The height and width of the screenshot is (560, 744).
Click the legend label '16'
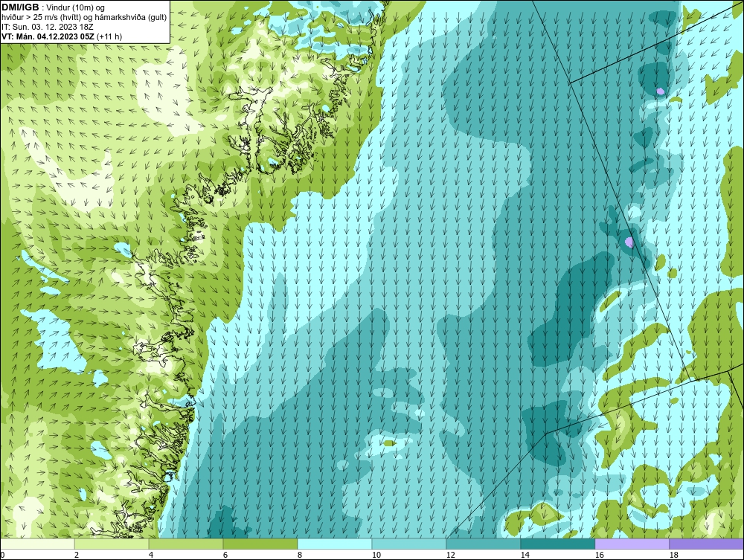599,555
